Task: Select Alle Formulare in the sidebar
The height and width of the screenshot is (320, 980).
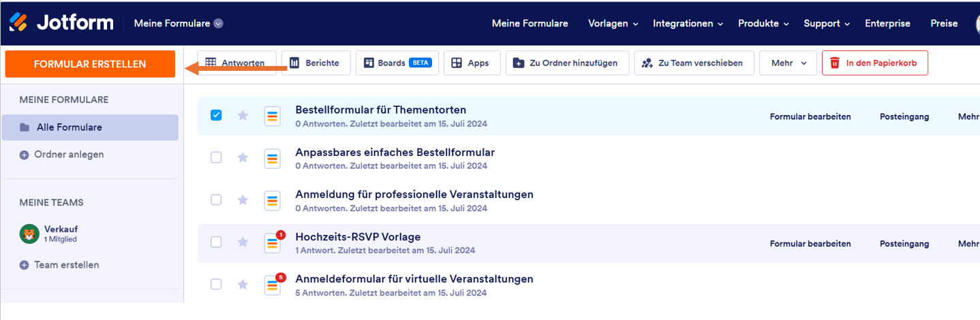Action: [90, 127]
